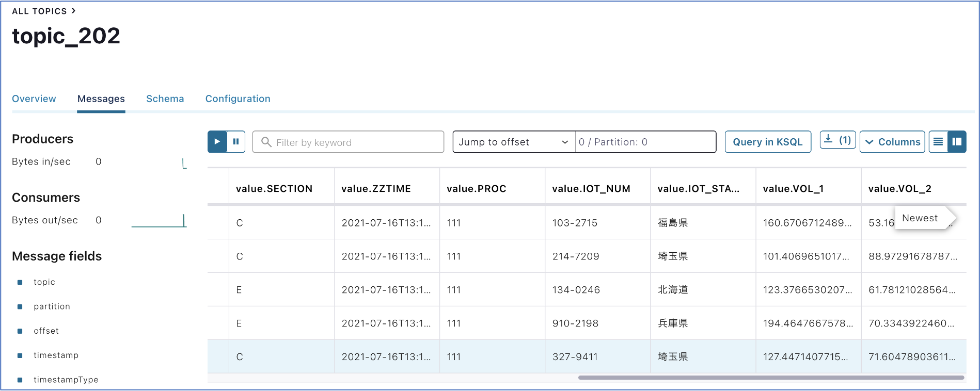
Task: Select the partition message field
Action: pyautogui.click(x=52, y=306)
